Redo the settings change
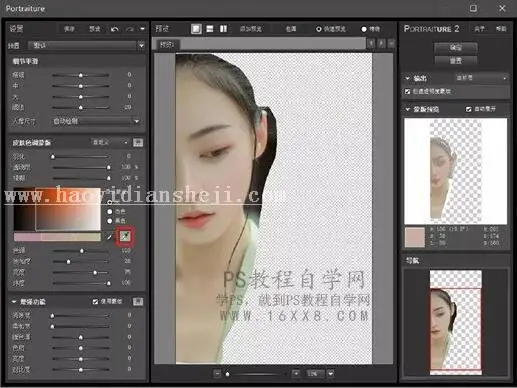The image size is (517, 388). [x=130, y=29]
